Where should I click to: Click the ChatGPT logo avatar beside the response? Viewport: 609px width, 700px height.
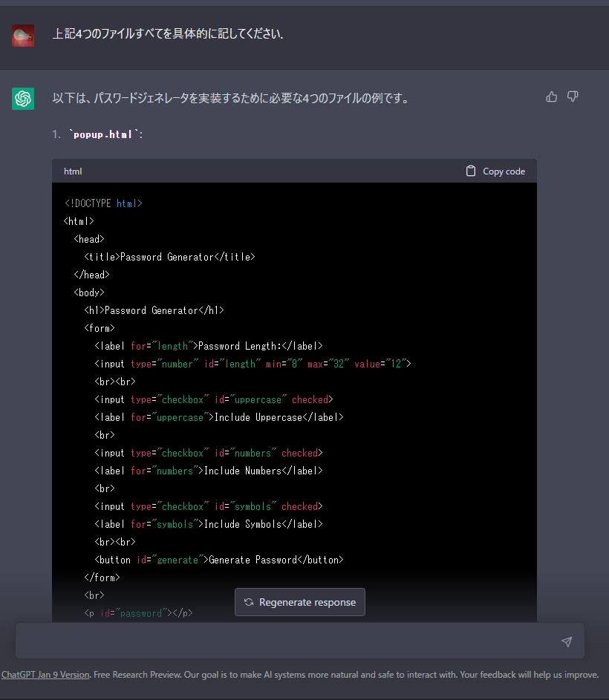pos(22,98)
